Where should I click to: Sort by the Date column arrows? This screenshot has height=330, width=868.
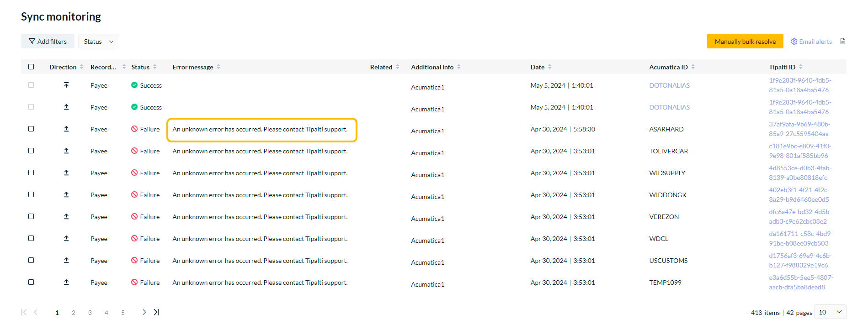(x=550, y=67)
